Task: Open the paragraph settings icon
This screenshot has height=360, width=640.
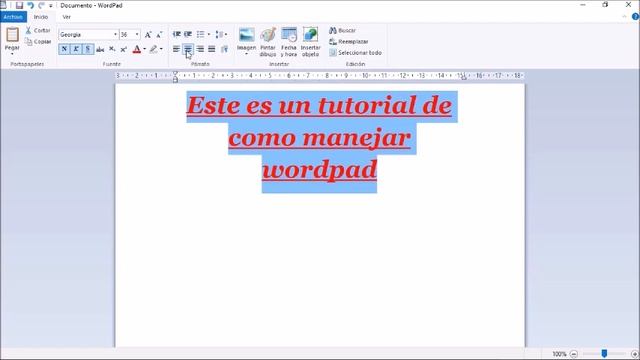Action: [x=224, y=49]
